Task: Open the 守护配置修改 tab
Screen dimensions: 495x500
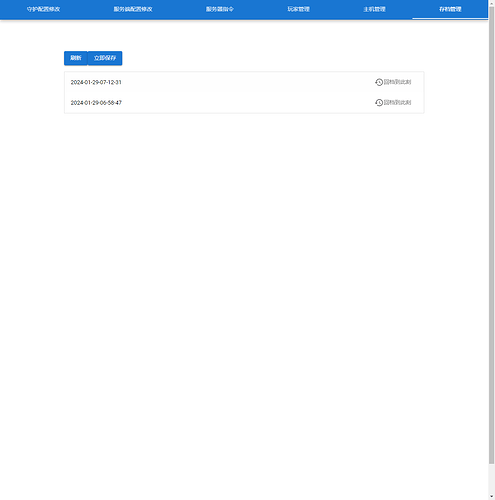Action: [x=43, y=9]
